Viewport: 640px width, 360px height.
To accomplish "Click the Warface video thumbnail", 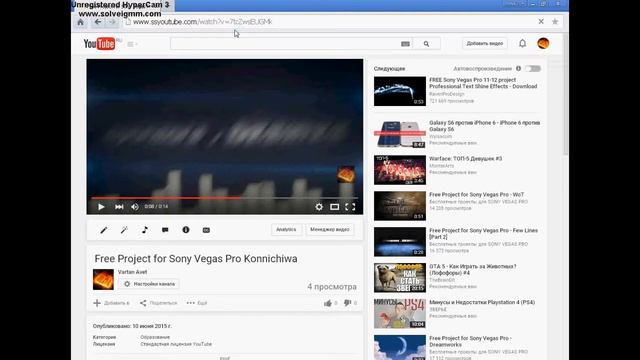I will tap(400, 170).
